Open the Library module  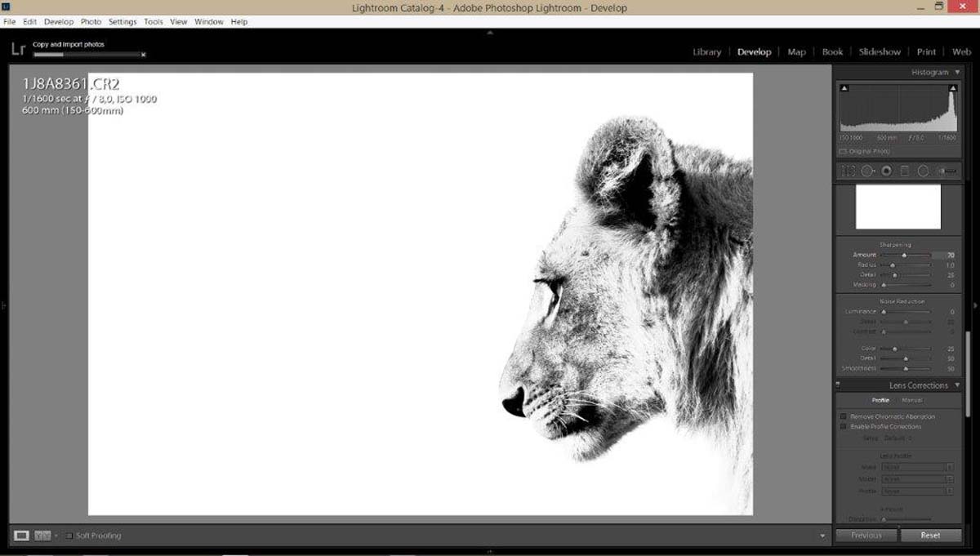click(706, 51)
